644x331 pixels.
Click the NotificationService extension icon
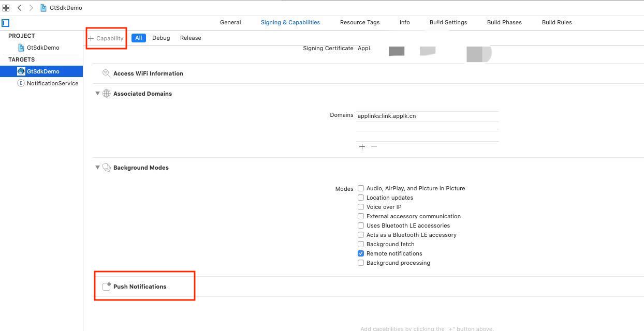21,83
